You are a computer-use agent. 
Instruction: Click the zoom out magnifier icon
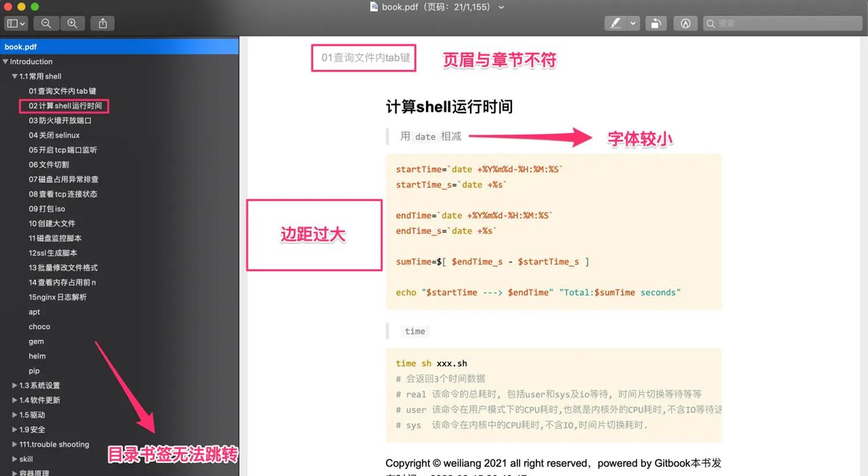(46, 23)
